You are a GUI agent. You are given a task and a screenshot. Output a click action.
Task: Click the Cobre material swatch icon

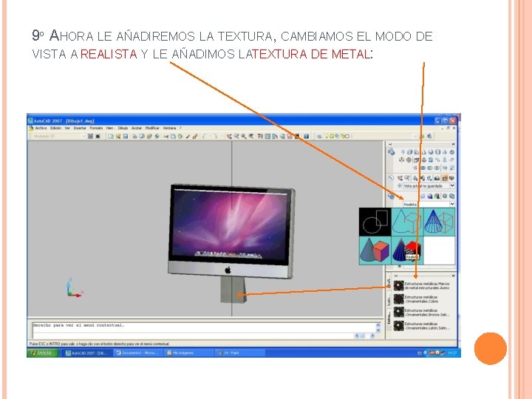pos(399,299)
